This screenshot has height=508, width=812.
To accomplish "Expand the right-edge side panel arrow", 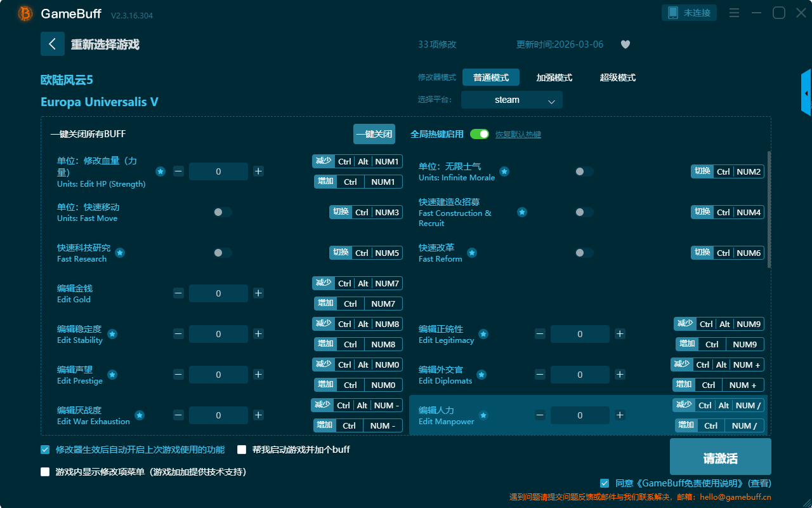I will pos(806,93).
